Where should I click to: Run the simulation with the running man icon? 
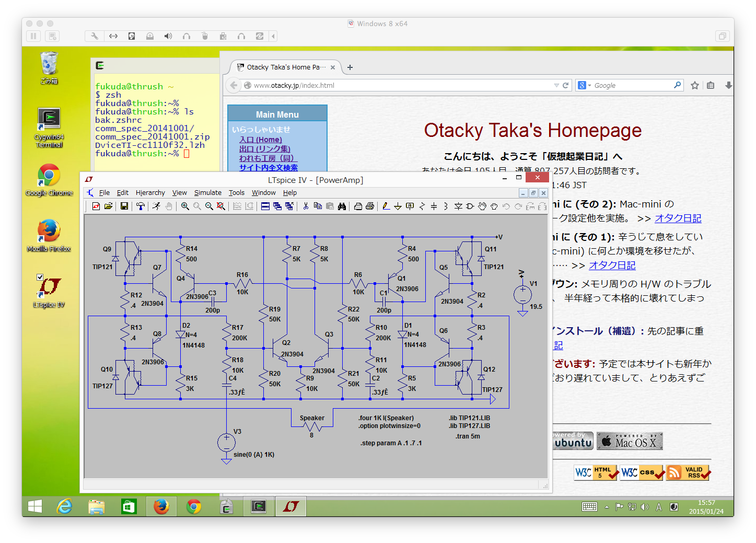coord(156,206)
